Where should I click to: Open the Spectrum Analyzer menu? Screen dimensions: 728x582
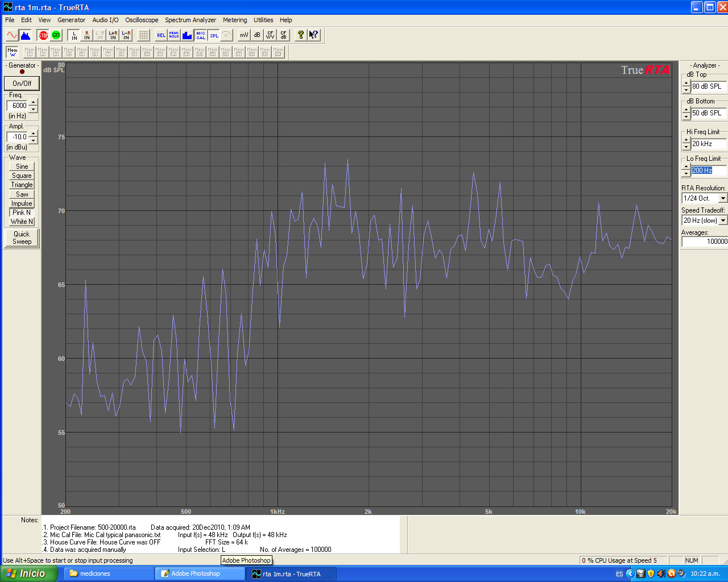pos(191,20)
